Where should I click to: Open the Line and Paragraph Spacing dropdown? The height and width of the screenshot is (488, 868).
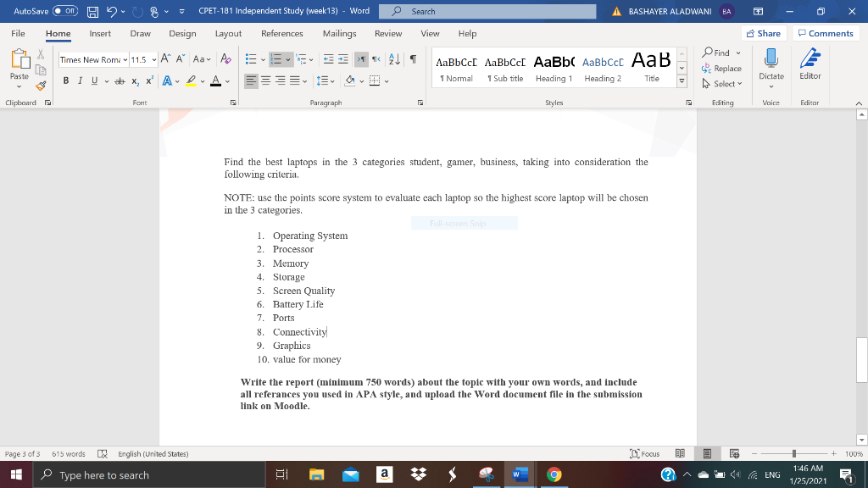(x=324, y=80)
